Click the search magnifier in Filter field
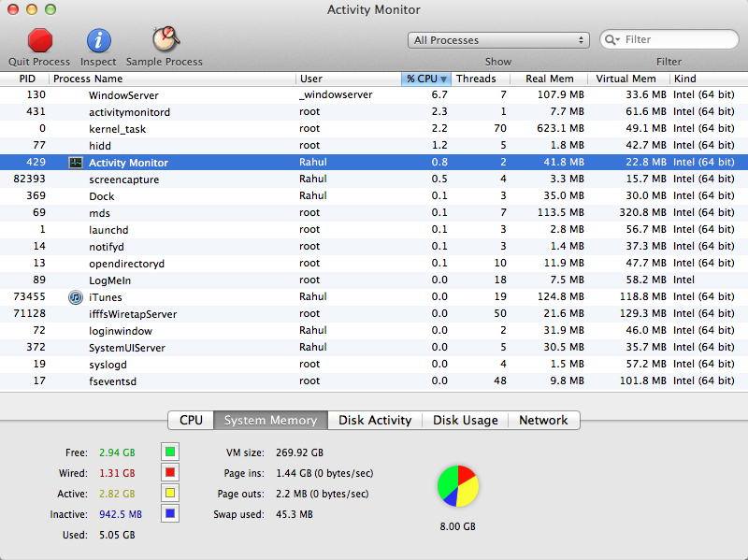Image resolution: width=748 pixels, height=560 pixels. pyautogui.click(x=611, y=39)
